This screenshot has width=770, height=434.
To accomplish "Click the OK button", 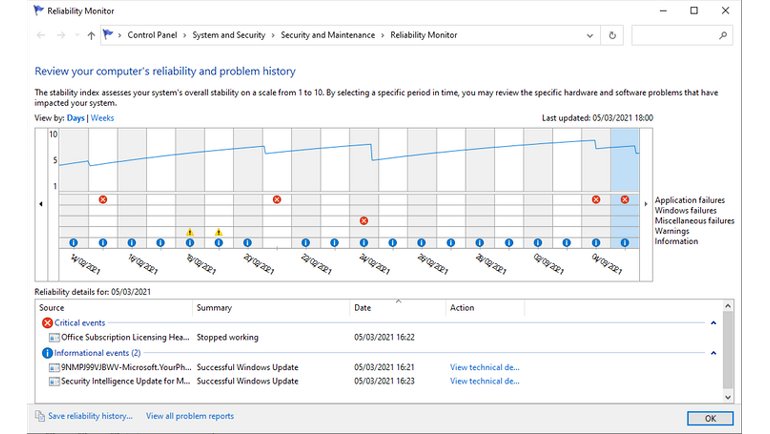I will (x=710, y=418).
